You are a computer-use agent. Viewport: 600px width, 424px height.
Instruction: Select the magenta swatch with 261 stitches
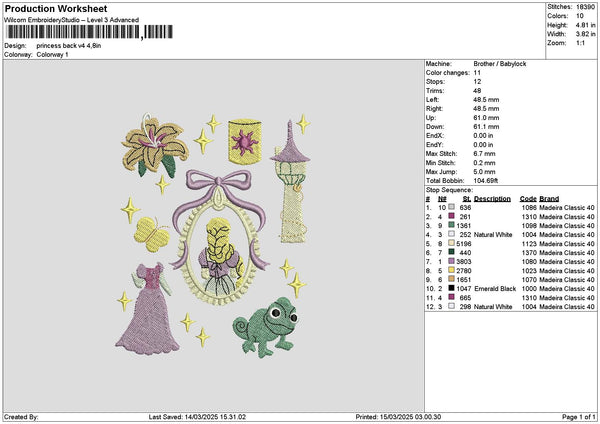pos(452,216)
